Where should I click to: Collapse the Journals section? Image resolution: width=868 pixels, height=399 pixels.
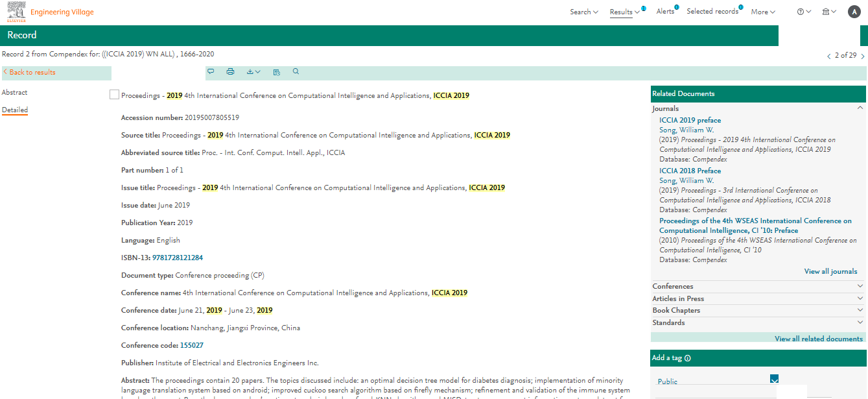[860, 108]
